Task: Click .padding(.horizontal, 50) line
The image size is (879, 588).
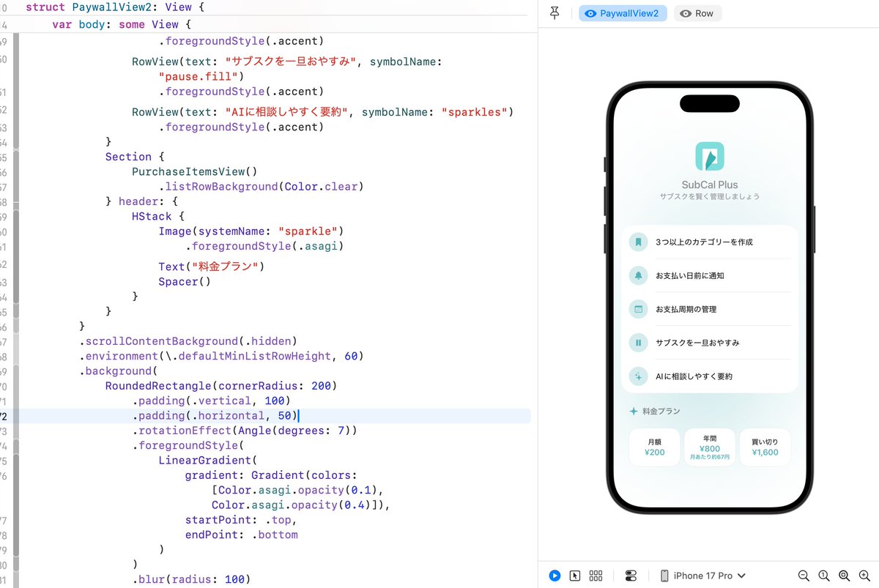Action: click(x=215, y=416)
